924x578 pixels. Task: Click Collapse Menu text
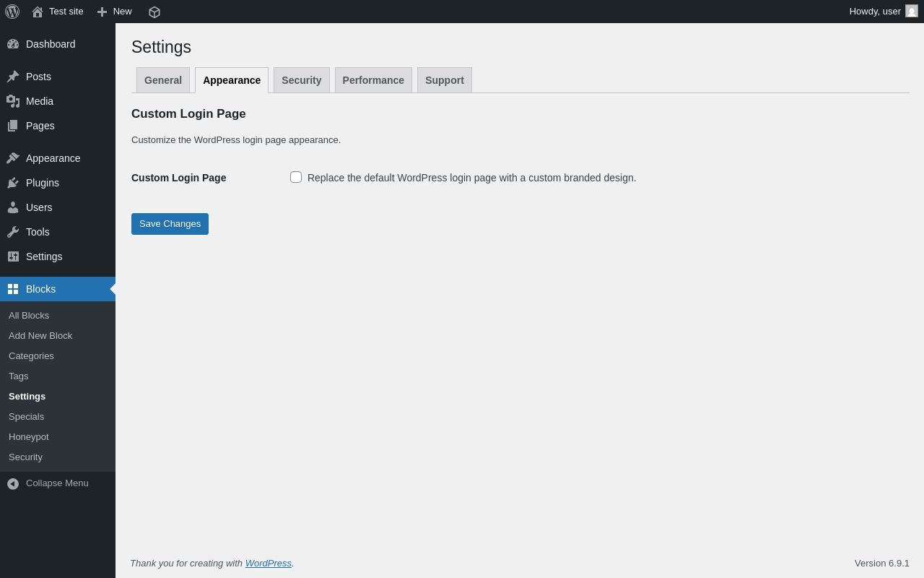tap(57, 483)
